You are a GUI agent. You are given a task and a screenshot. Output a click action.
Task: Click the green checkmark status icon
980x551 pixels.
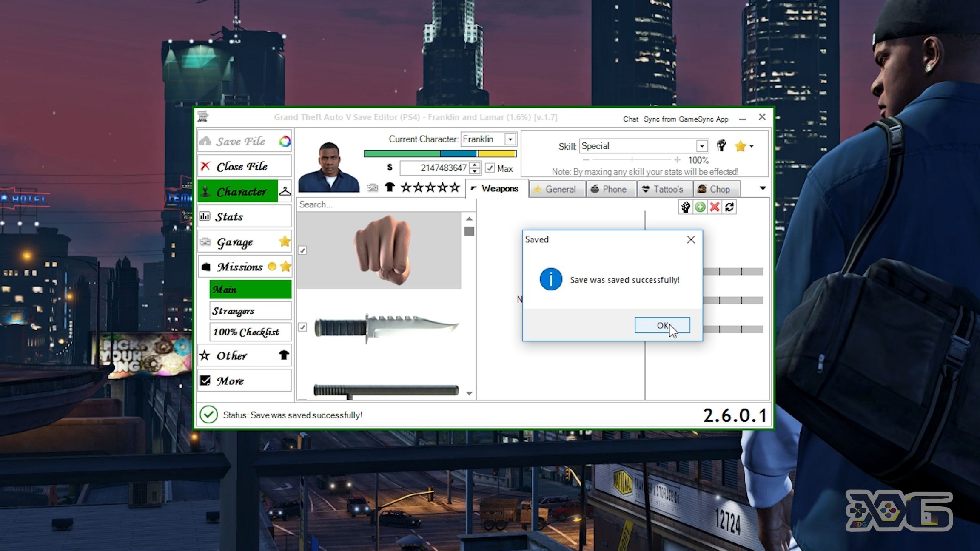[x=209, y=415]
